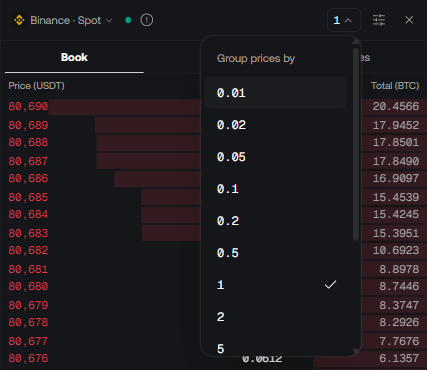Click ask price 80,687
Screen dimensions: 427x370
tap(28, 161)
